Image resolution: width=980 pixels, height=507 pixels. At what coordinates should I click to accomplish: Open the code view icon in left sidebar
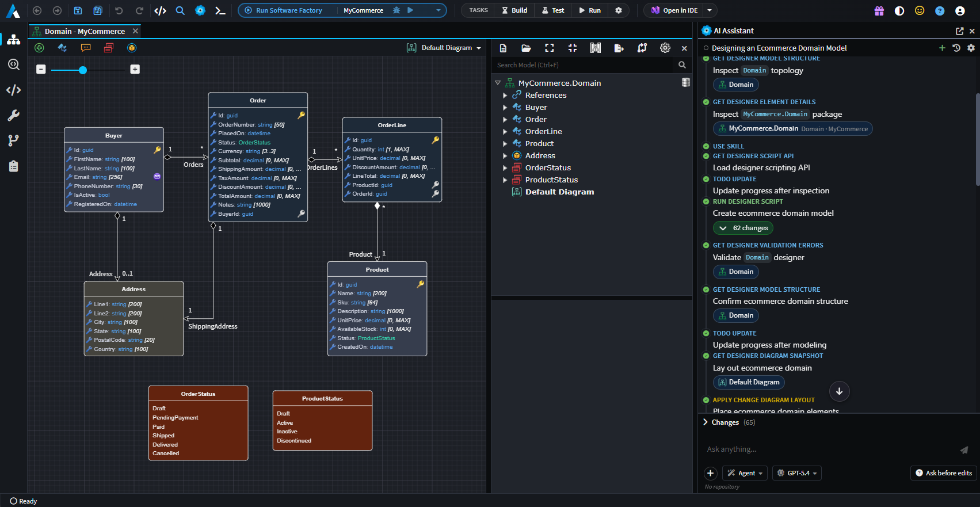(13, 90)
